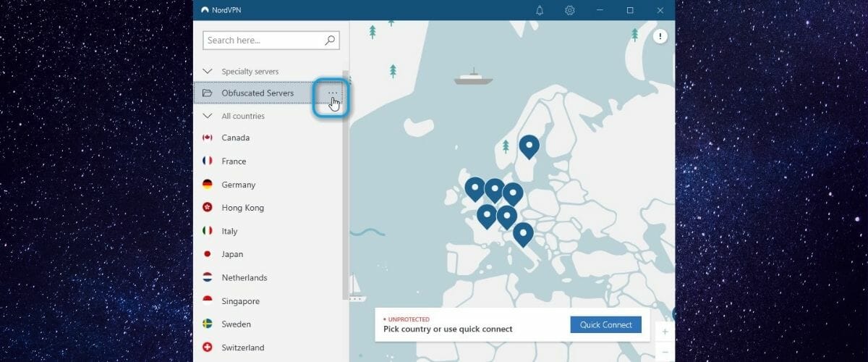
Task: Select the Obfuscated Servers row
Action: 268,93
